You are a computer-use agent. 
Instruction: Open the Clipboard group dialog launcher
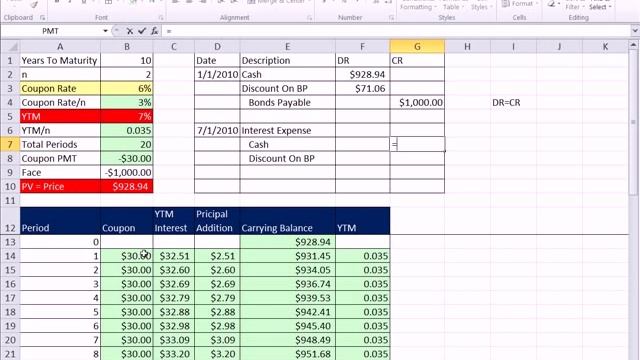coord(42,18)
